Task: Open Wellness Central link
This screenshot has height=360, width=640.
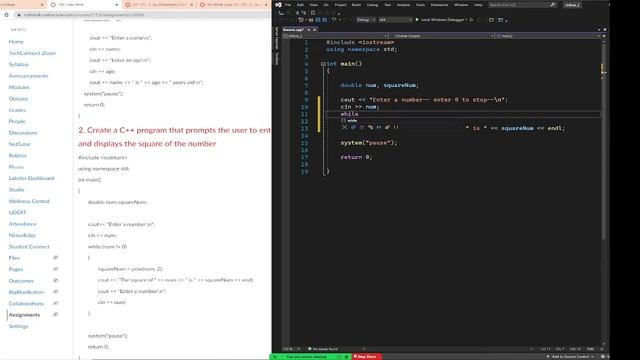Action: (x=29, y=201)
